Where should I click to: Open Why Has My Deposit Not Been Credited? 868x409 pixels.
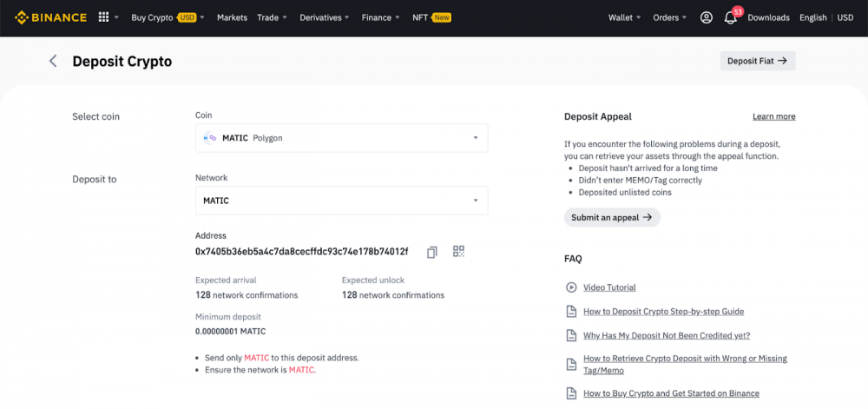click(667, 335)
